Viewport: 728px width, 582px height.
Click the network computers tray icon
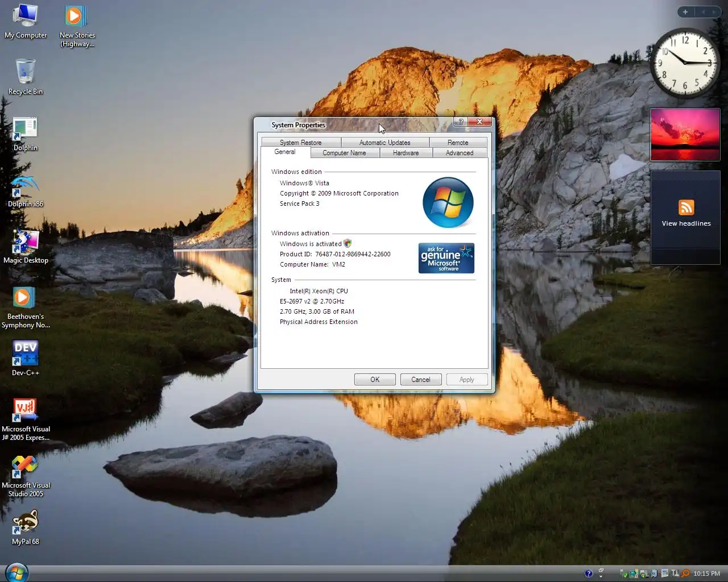coord(634,573)
